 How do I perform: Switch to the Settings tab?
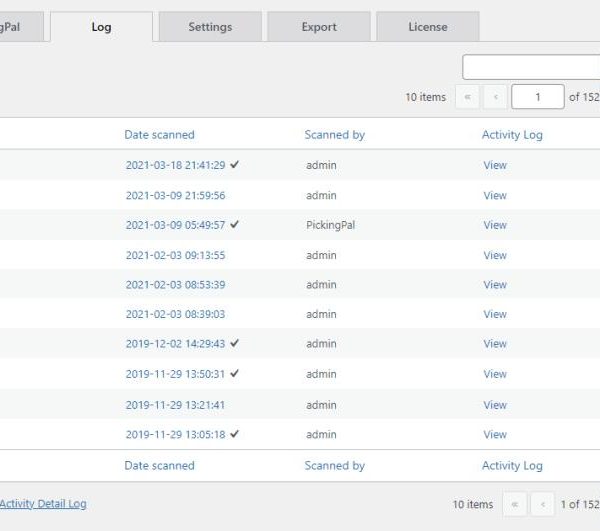click(x=210, y=27)
